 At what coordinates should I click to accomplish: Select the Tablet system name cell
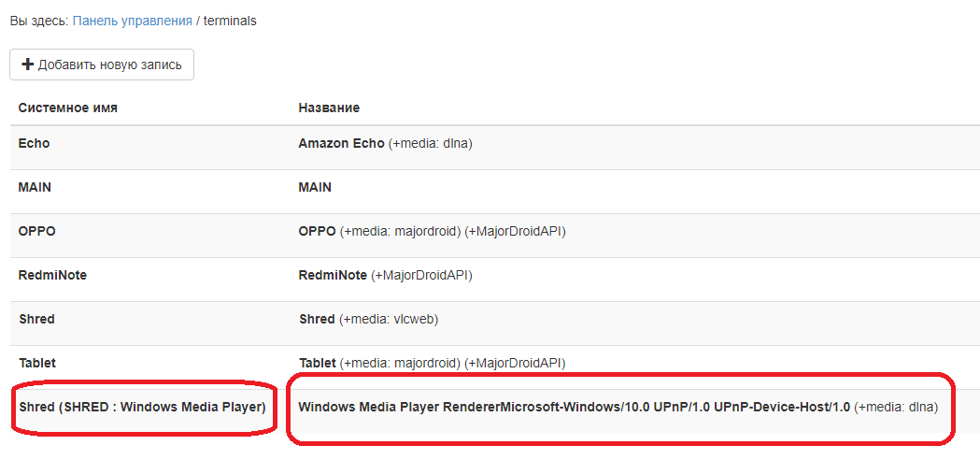[x=37, y=362]
